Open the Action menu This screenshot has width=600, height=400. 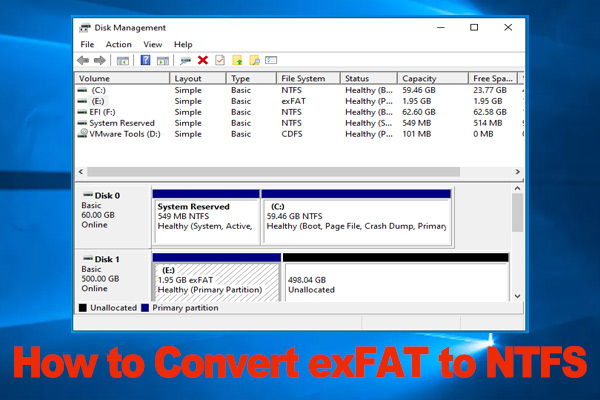(x=119, y=44)
